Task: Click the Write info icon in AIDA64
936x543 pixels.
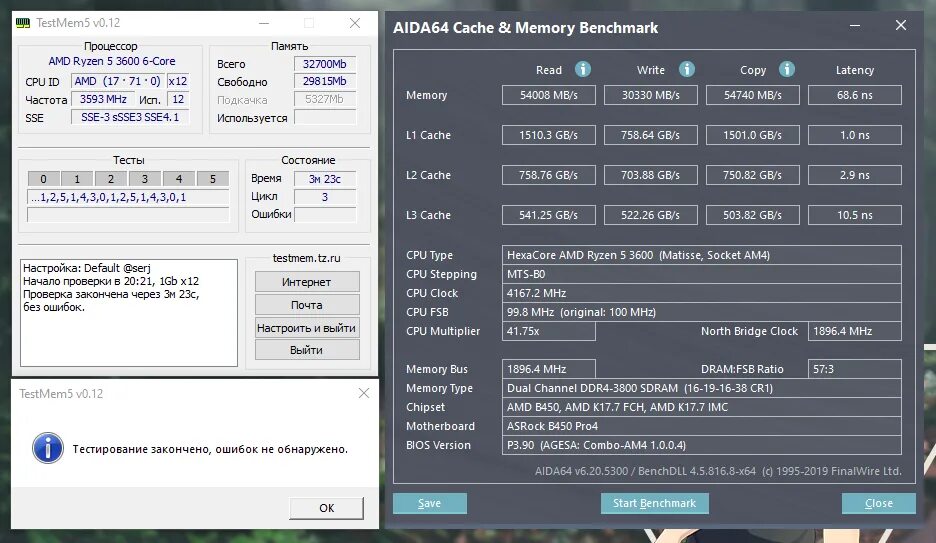Action: tap(686, 69)
